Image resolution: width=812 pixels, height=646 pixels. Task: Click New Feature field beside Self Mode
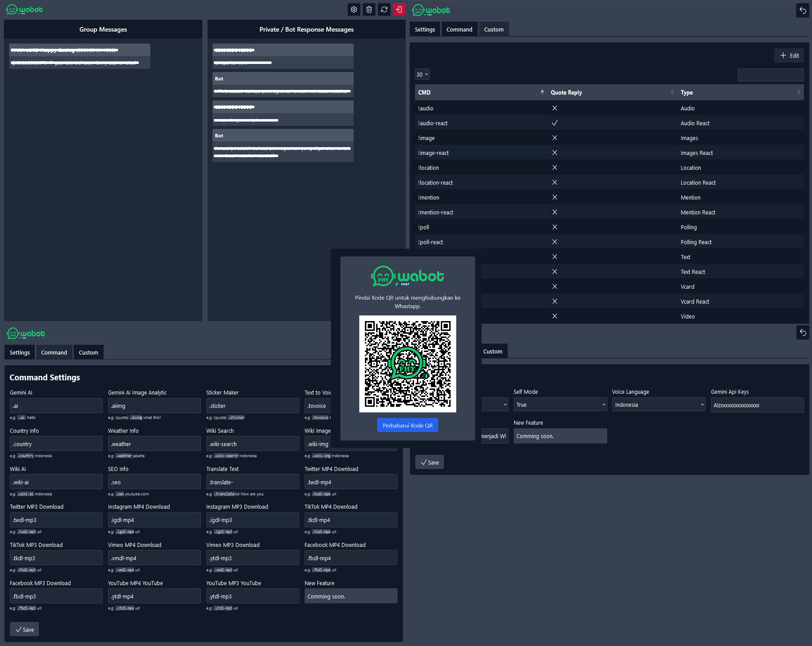point(560,436)
